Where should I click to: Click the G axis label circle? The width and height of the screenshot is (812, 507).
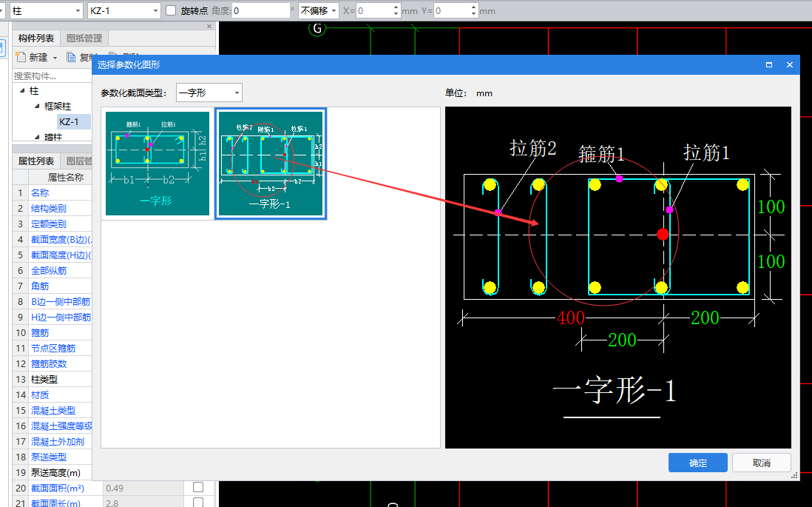point(317,29)
